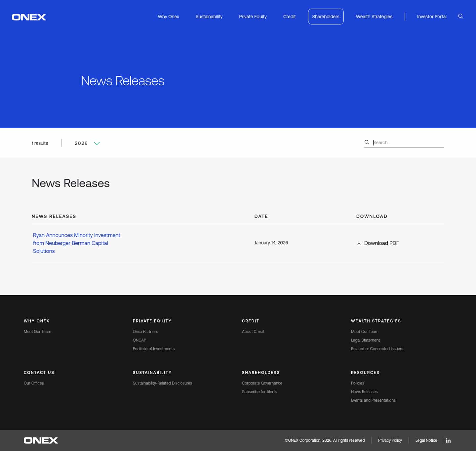Open the Privacy Policy link

[x=390, y=440]
